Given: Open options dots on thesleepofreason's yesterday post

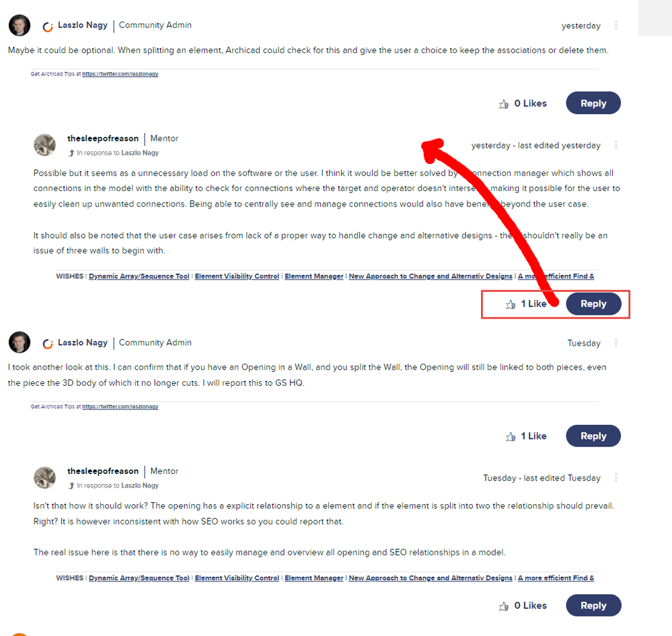Looking at the screenshot, I should coord(616,145).
